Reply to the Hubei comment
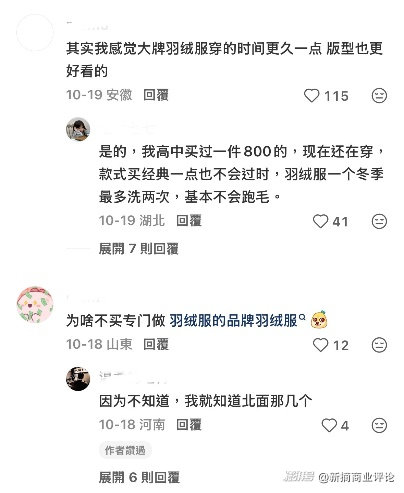Screen dimensions: 404x493 click(x=189, y=221)
